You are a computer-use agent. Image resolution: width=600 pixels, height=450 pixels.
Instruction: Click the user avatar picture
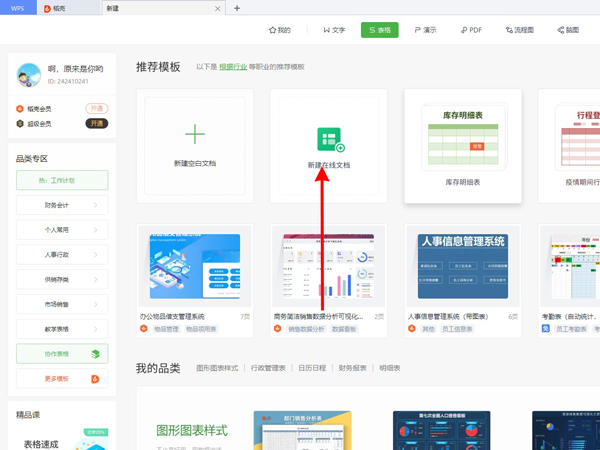(x=29, y=75)
